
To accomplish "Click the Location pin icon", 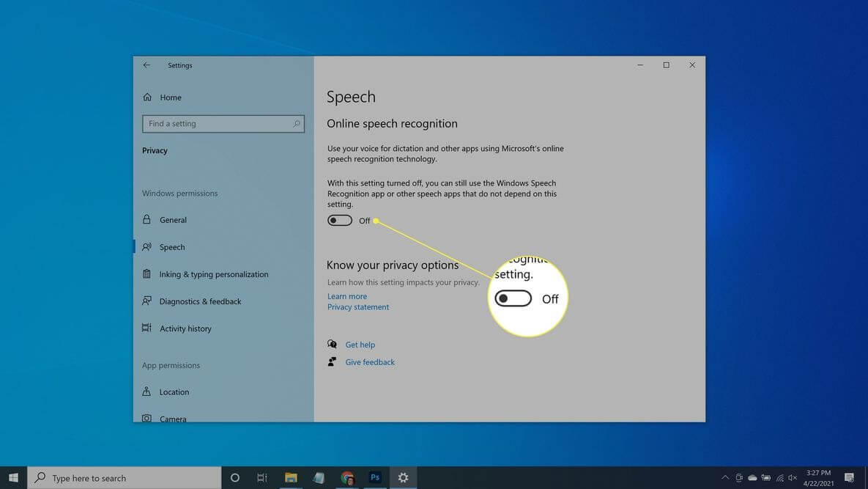I will 146,391.
